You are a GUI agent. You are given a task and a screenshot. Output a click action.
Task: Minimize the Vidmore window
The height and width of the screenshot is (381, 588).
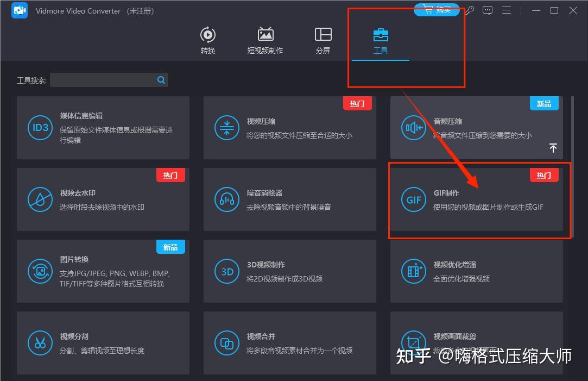coord(536,10)
